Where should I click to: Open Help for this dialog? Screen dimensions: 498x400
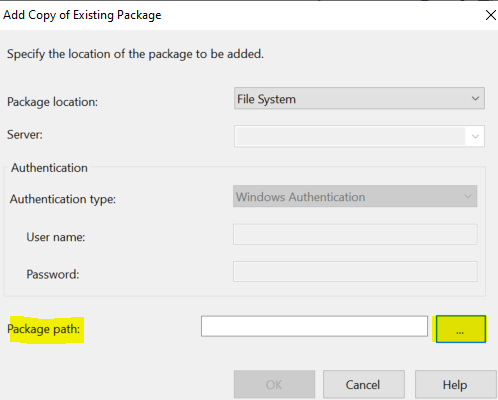(455, 384)
